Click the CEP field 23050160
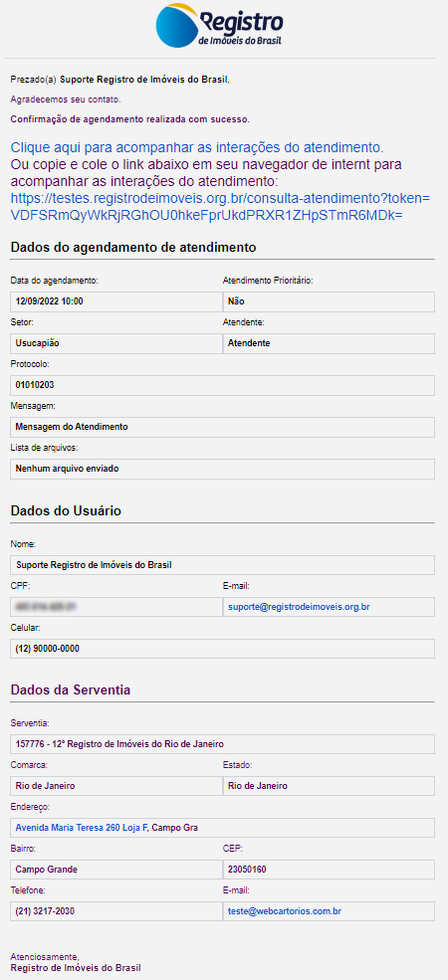The height and width of the screenshot is (980, 448). (329, 870)
